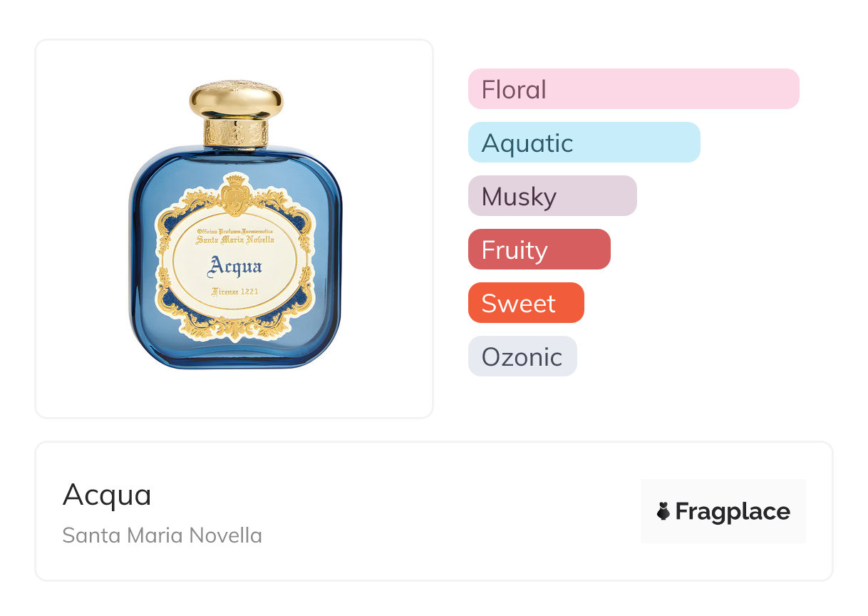
Task: Click the gold cap of the perfume bottle
Action: click(236, 99)
